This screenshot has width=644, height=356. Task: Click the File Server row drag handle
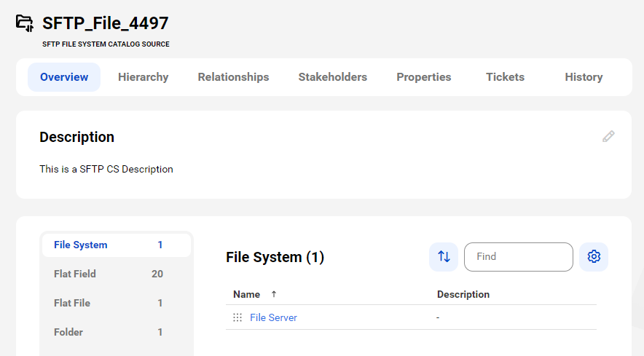(x=237, y=317)
